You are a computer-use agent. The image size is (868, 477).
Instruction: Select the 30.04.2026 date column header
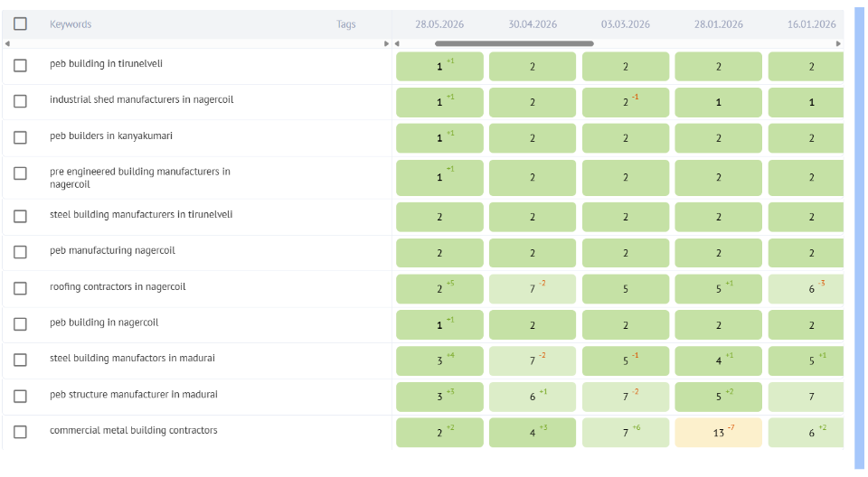tap(533, 24)
